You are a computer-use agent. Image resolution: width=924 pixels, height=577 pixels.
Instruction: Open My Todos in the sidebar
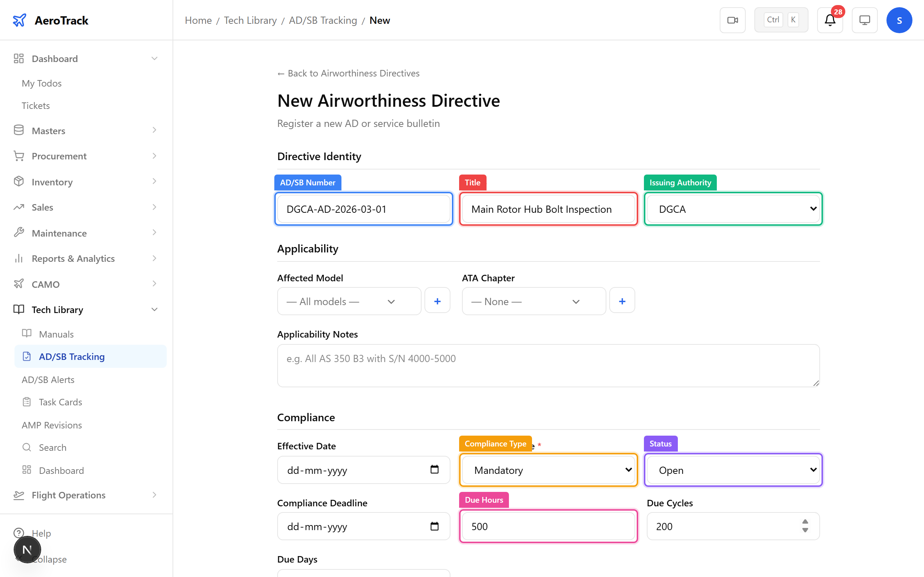[41, 83]
